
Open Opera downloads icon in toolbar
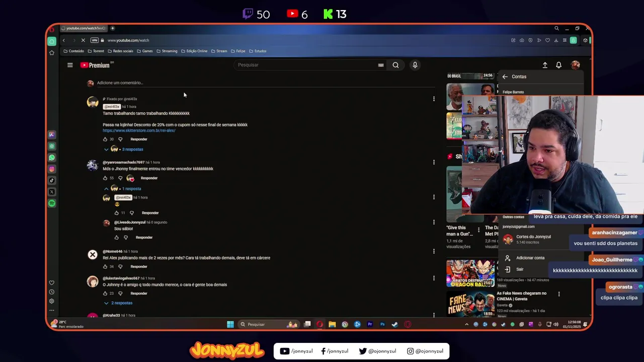(x=556, y=40)
